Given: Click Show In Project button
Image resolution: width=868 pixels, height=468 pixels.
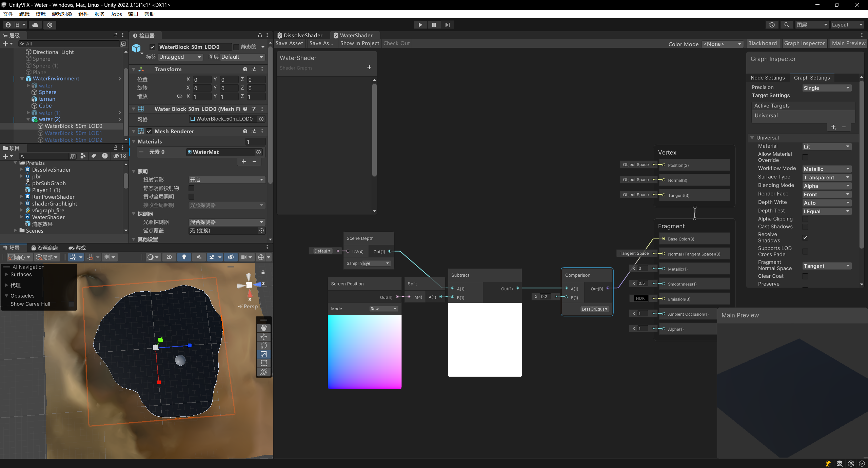Looking at the screenshot, I should (x=359, y=43).
